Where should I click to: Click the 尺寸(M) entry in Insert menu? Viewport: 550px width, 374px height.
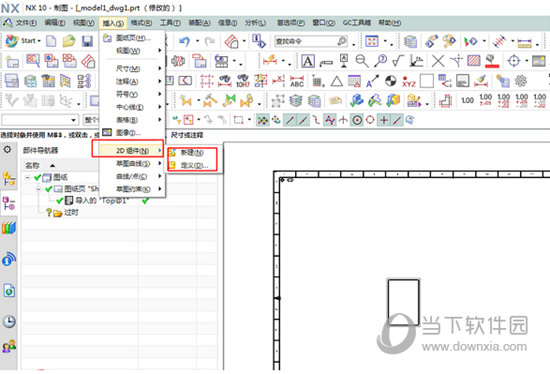click(x=128, y=68)
